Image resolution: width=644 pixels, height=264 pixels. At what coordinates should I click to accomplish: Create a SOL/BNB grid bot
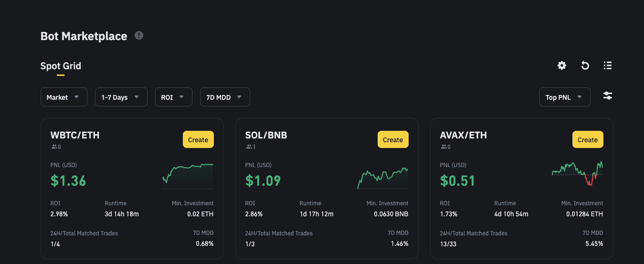click(x=393, y=140)
